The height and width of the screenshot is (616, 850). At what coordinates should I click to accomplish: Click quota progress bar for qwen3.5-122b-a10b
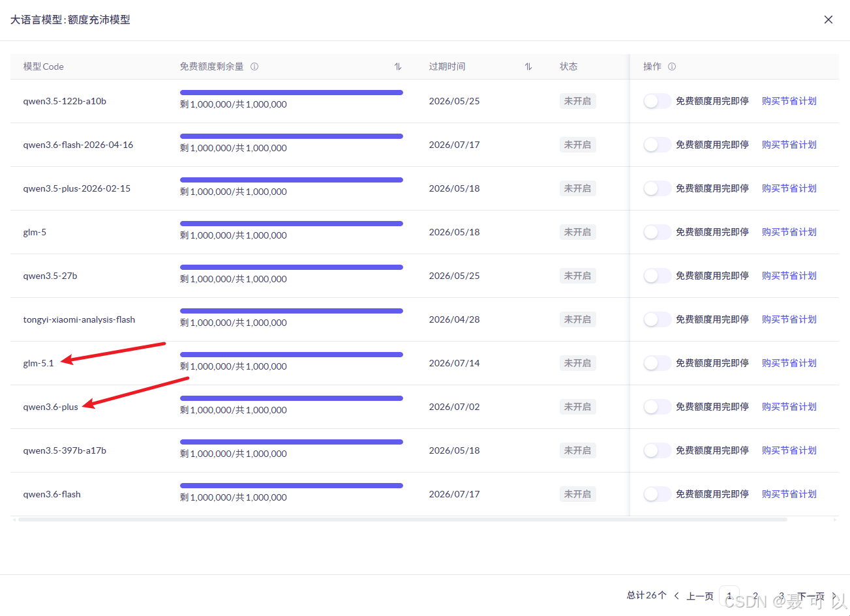(x=292, y=93)
